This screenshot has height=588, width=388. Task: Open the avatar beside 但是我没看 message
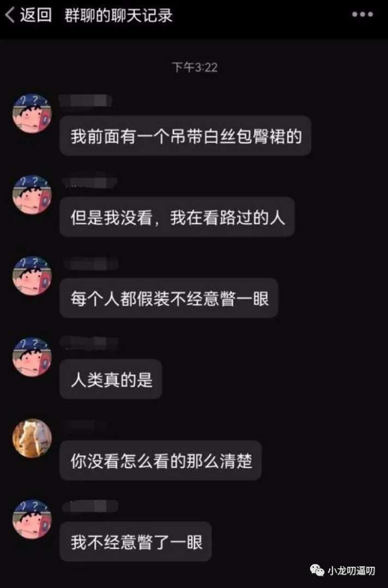click(x=32, y=194)
